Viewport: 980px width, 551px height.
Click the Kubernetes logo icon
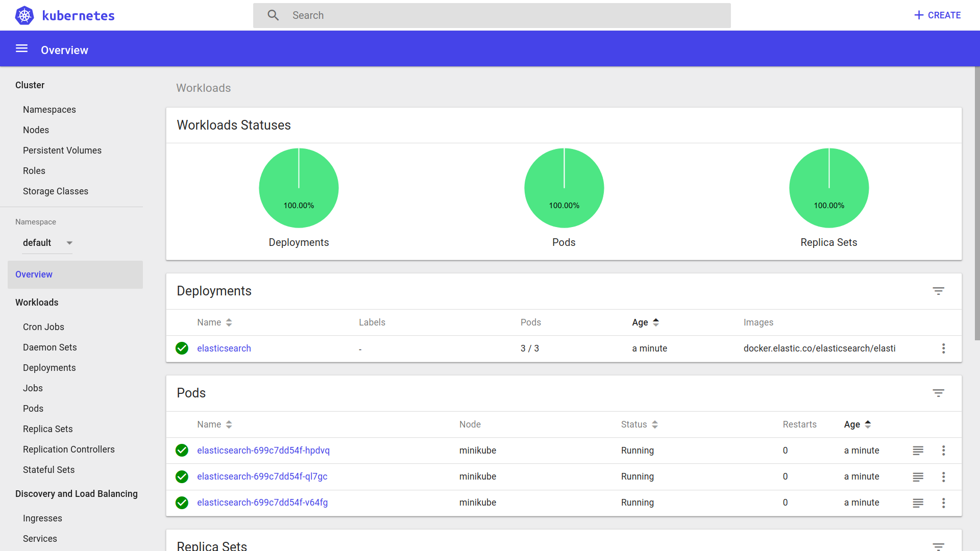[24, 15]
